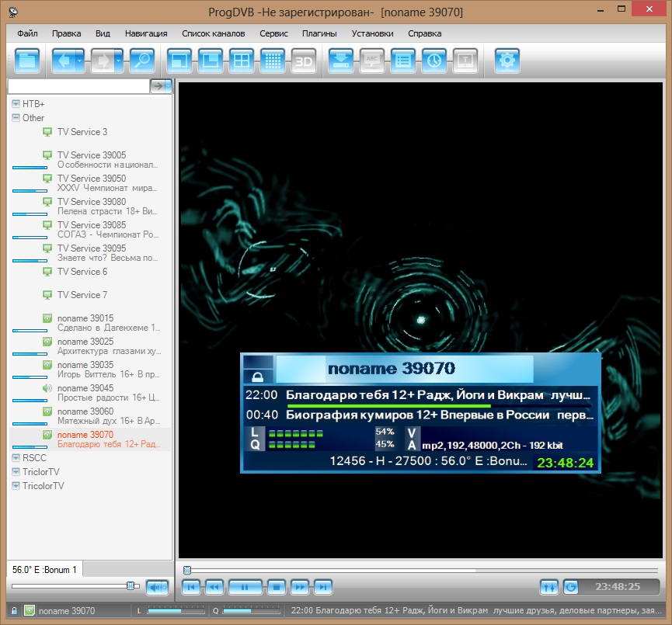Image resolution: width=672 pixels, height=625 pixels.
Task: Open the Список каналов menu
Action: coord(213,33)
